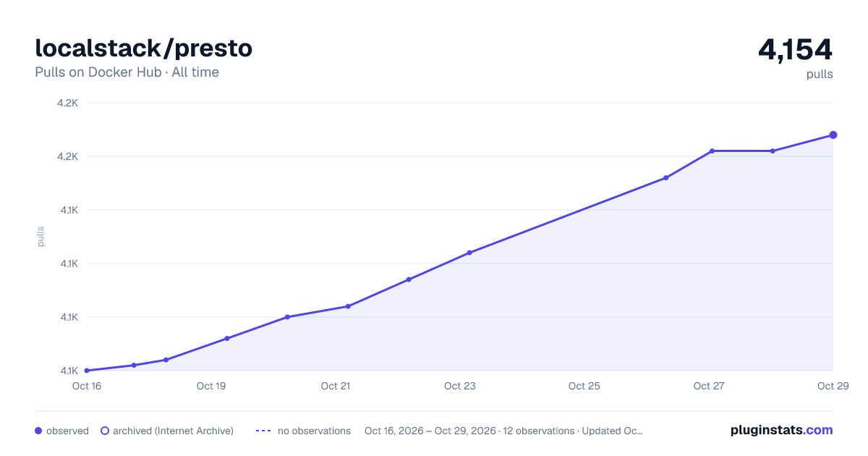Click the Oct 27 x-axis label
This screenshot has height=456, width=868.
[709, 386]
